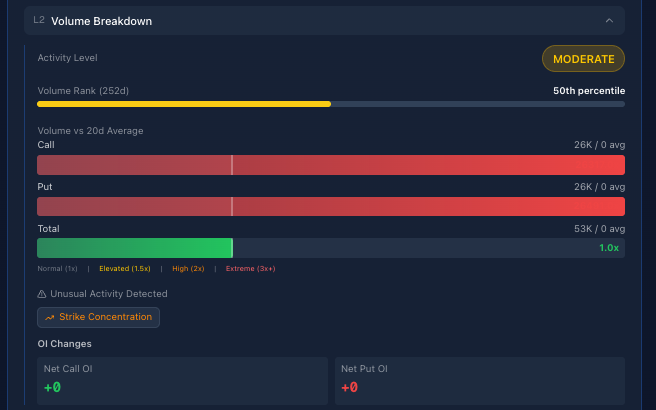This screenshot has width=656, height=410.
Task: Click the MODERATE activity level badge
Action: 583,59
